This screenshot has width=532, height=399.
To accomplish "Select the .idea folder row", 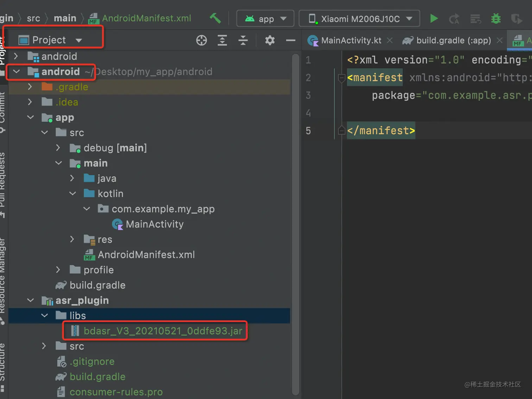I will tap(150, 102).
